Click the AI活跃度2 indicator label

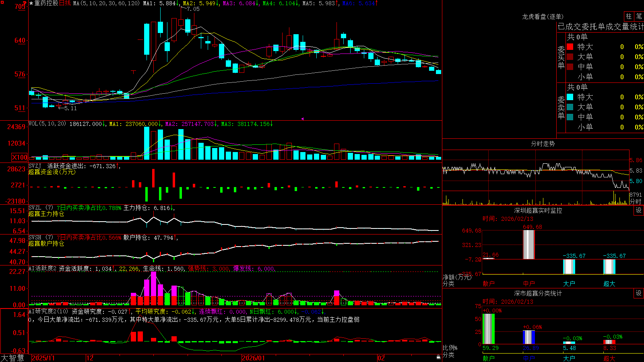(43, 268)
